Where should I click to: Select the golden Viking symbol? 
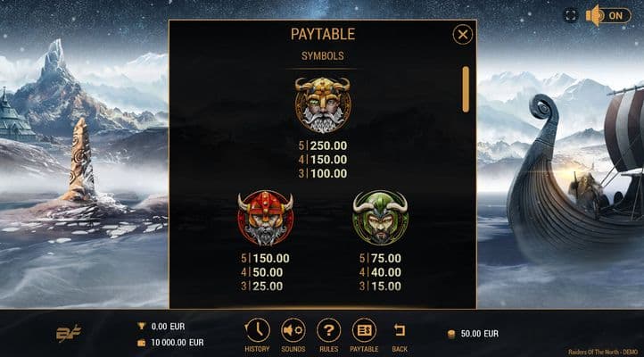click(x=323, y=104)
